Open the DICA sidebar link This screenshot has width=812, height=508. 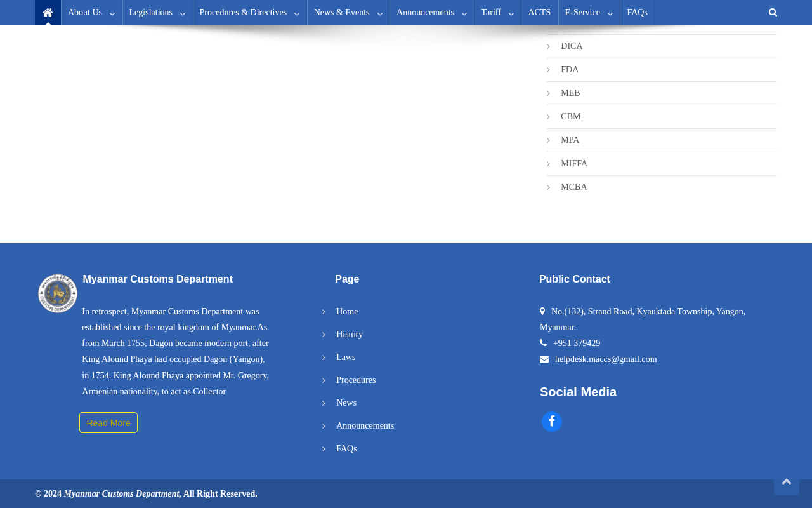572,46
